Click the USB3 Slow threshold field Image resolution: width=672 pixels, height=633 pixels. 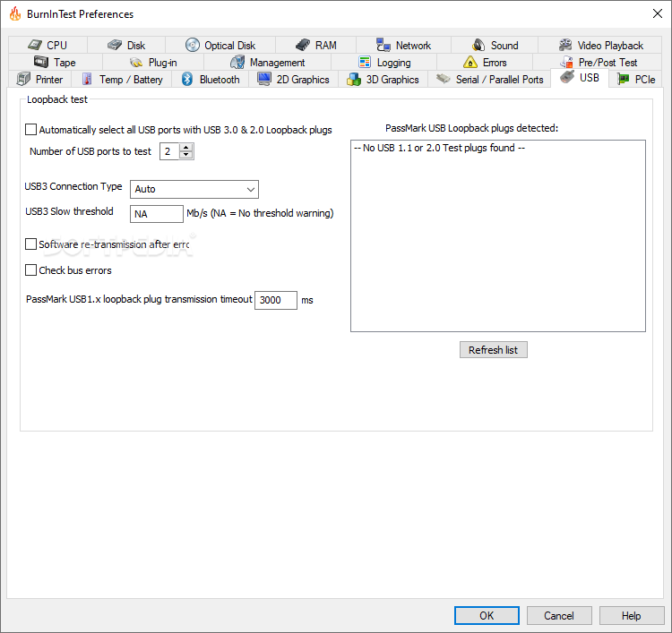[x=157, y=214]
